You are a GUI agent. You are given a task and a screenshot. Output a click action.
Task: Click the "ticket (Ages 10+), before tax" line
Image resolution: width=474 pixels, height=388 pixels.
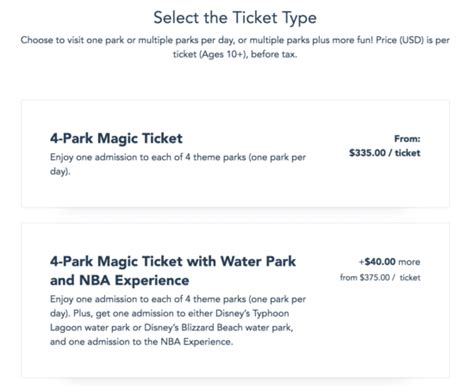pos(235,54)
